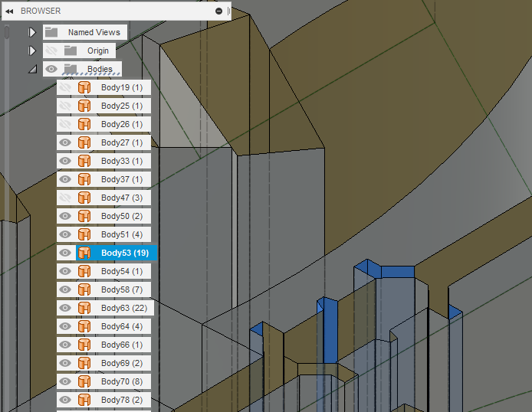This screenshot has height=412, width=532.
Task: Hide Body69 (2) via eye icon
Action: tap(65, 363)
